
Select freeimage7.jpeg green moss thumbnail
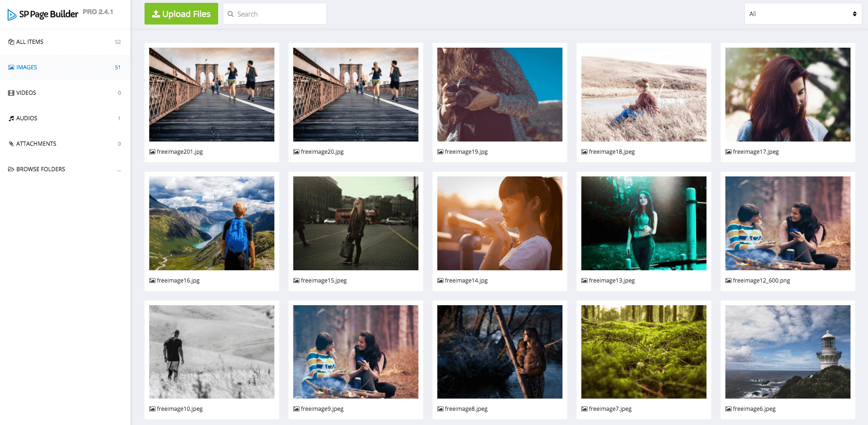click(x=644, y=352)
